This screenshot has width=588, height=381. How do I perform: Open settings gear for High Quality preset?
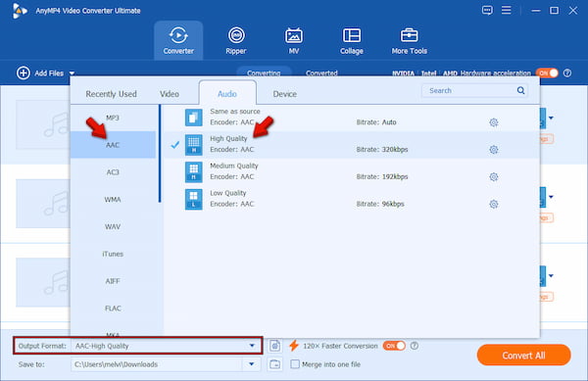click(x=494, y=150)
